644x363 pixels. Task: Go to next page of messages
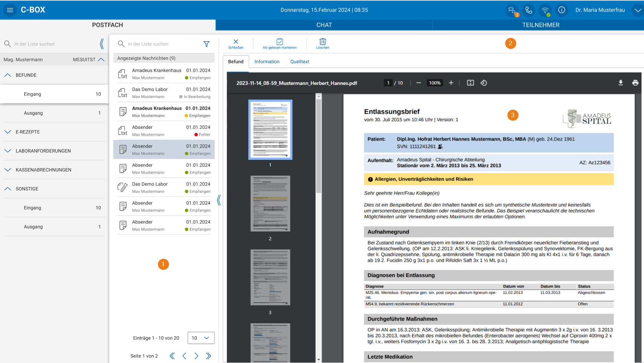click(x=196, y=356)
